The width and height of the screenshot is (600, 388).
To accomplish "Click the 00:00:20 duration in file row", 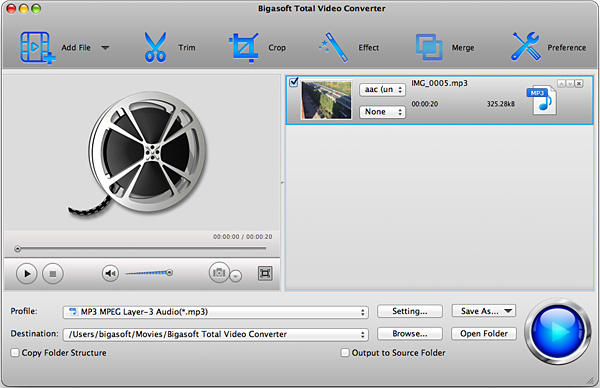I will click(x=425, y=104).
